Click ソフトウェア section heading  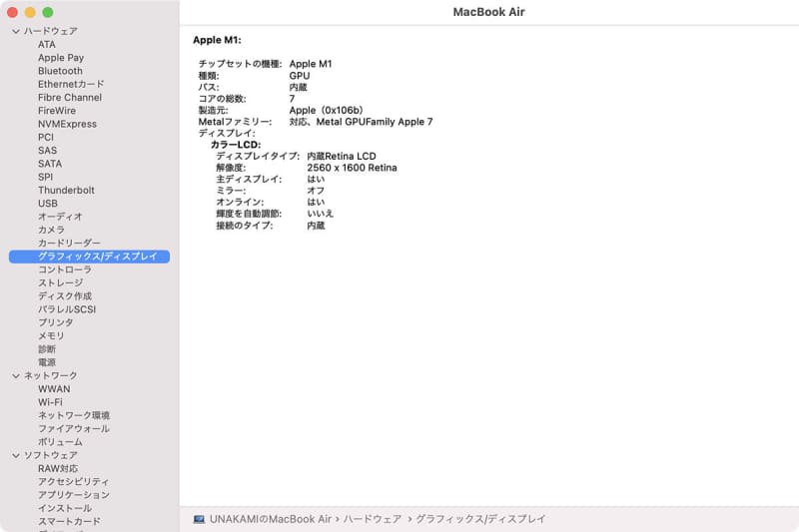coord(51,455)
